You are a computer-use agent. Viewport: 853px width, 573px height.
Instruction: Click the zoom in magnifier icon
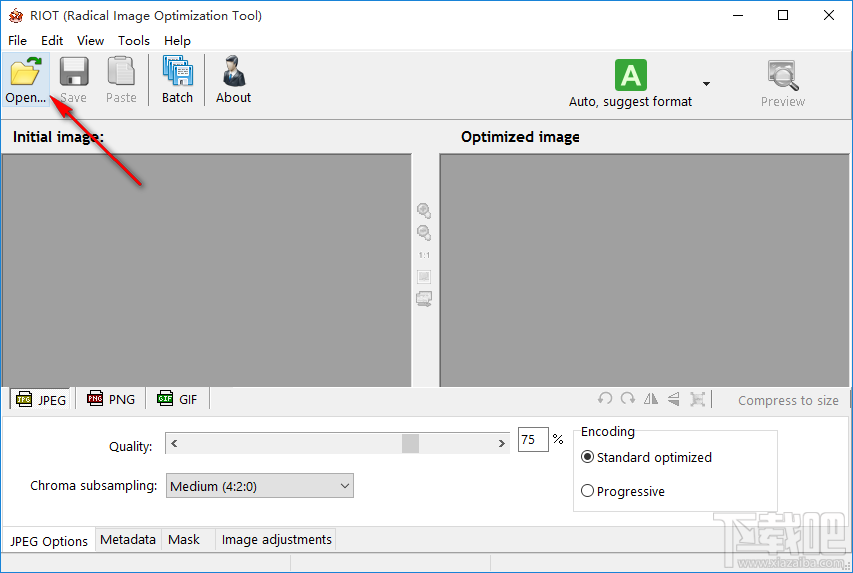tap(424, 211)
